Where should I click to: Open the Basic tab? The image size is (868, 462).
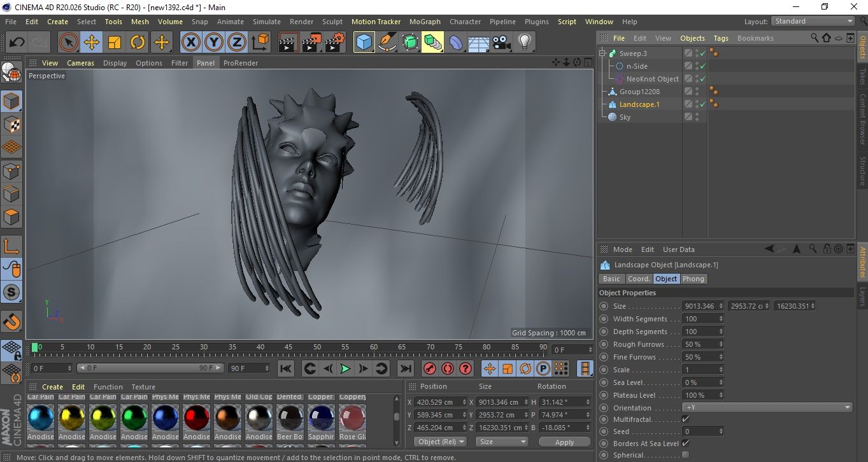pyautogui.click(x=611, y=279)
